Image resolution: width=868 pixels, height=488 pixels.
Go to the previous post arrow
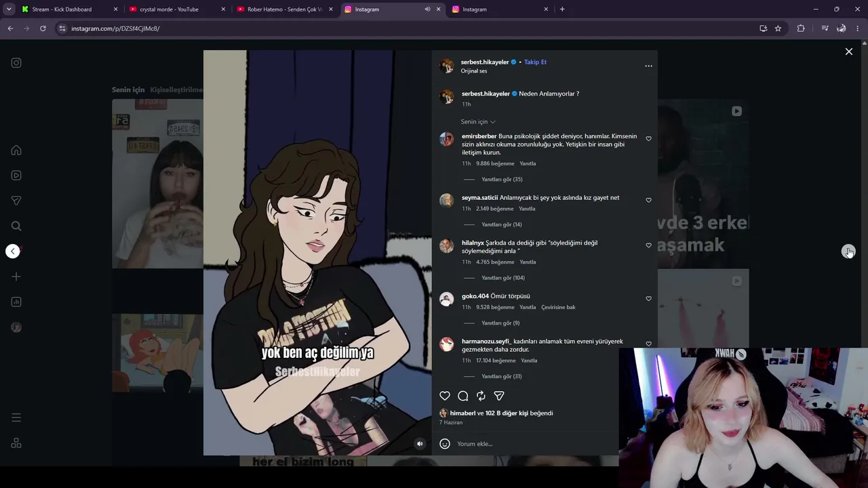13,251
